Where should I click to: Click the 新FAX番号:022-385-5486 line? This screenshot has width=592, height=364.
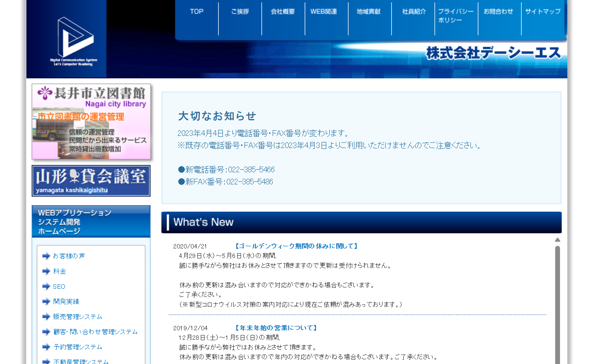[x=225, y=182]
